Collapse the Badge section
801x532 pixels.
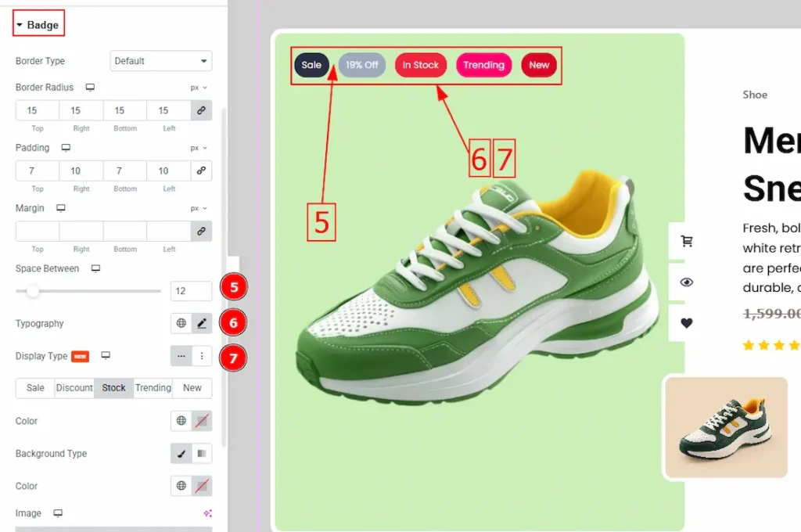click(38, 25)
